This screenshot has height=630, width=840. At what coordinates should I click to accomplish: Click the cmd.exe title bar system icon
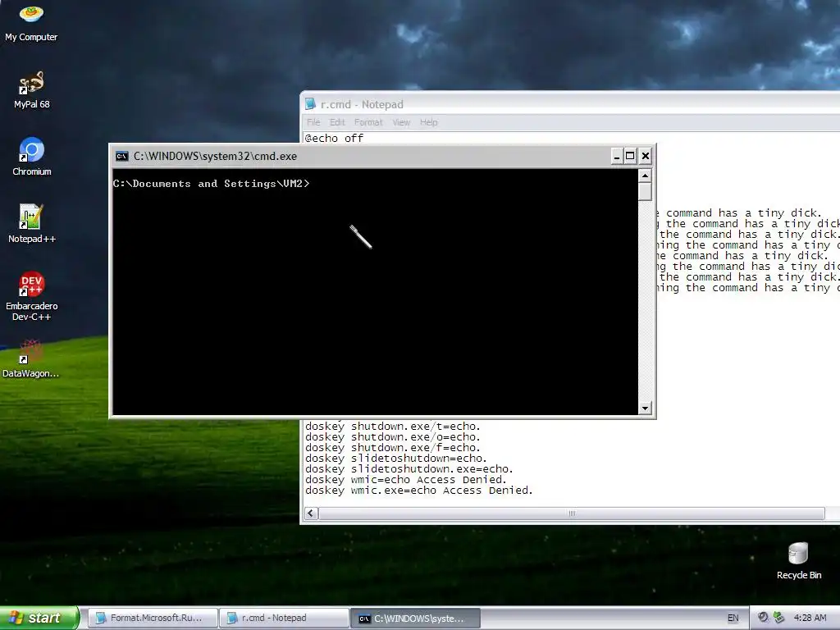pos(122,156)
